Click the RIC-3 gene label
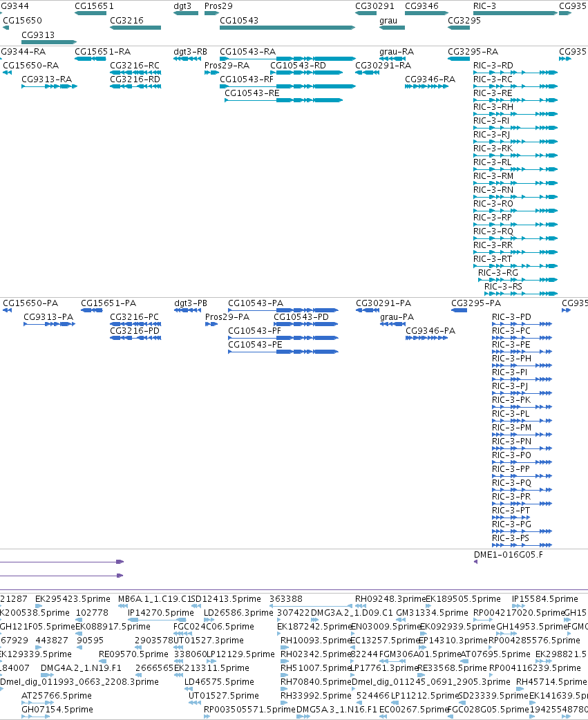The width and height of the screenshot is (588, 720). 485,6
